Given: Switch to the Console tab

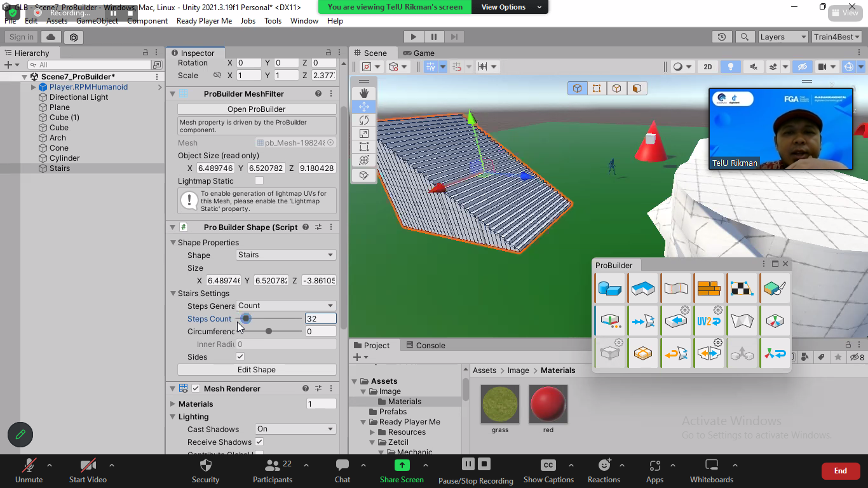Looking at the screenshot, I should click(x=430, y=346).
